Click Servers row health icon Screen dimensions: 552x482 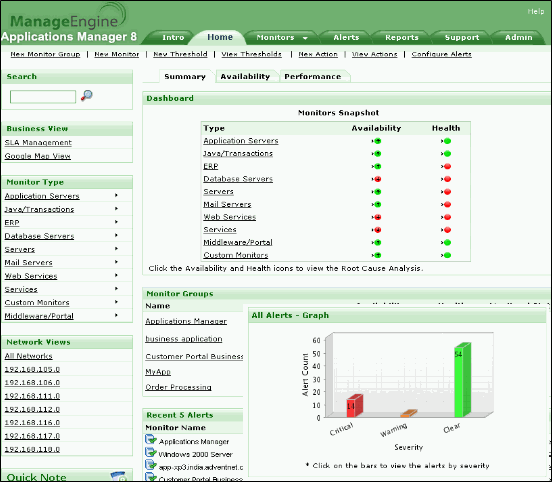pos(446,192)
